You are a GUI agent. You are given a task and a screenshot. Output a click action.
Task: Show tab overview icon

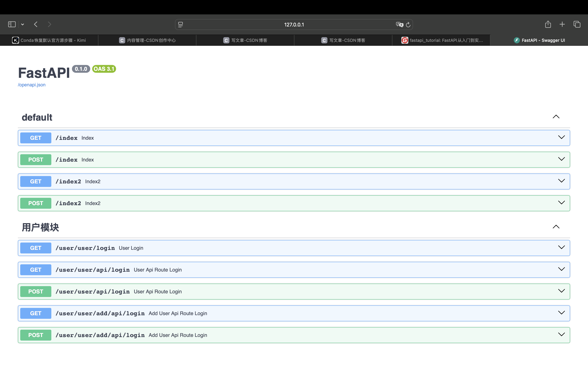click(577, 24)
